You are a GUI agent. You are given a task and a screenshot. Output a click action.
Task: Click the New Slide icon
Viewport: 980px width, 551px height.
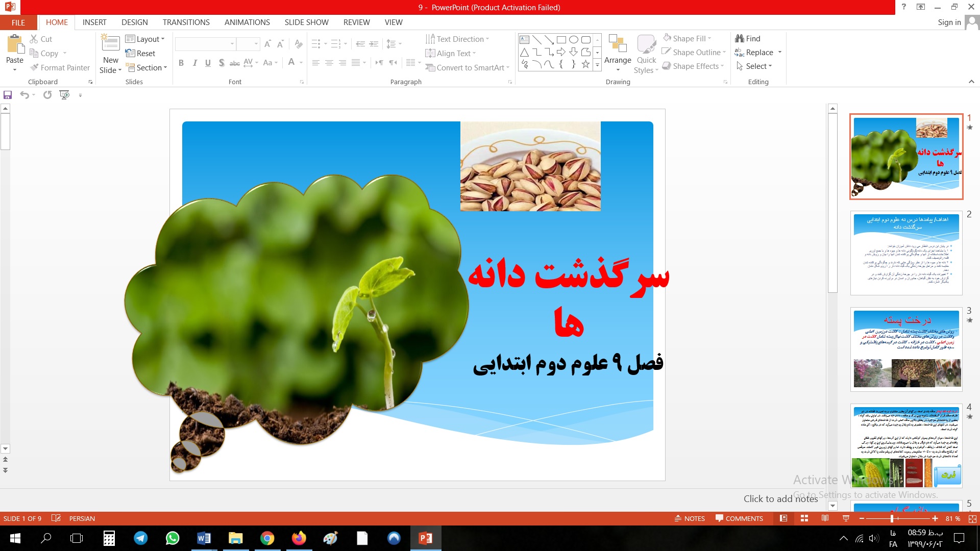[x=110, y=43]
